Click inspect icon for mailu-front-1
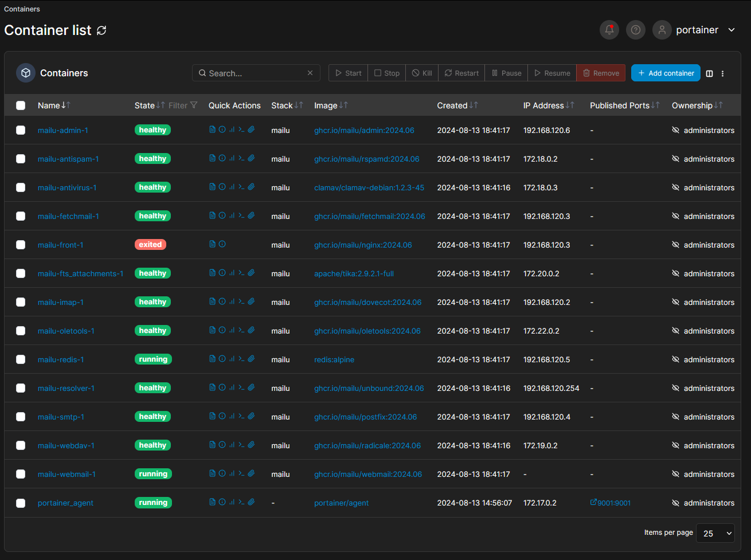Viewport: 751px width, 560px height. coord(222,244)
